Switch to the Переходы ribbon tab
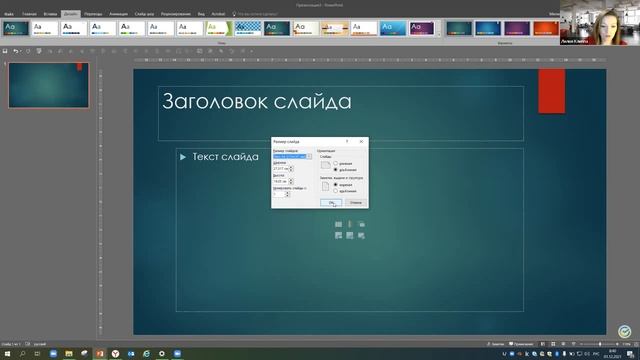This screenshot has height=360, width=640. pyautogui.click(x=93, y=14)
